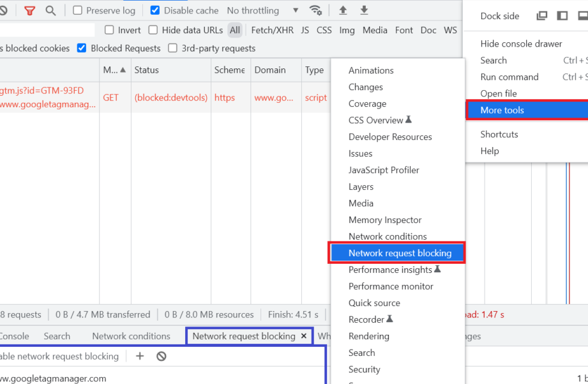Open network conditions wifi-gear icon
Screen dimensions: 588x384
316,10
